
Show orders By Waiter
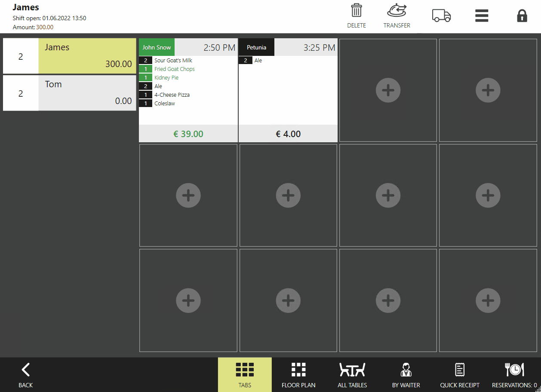[406, 375]
